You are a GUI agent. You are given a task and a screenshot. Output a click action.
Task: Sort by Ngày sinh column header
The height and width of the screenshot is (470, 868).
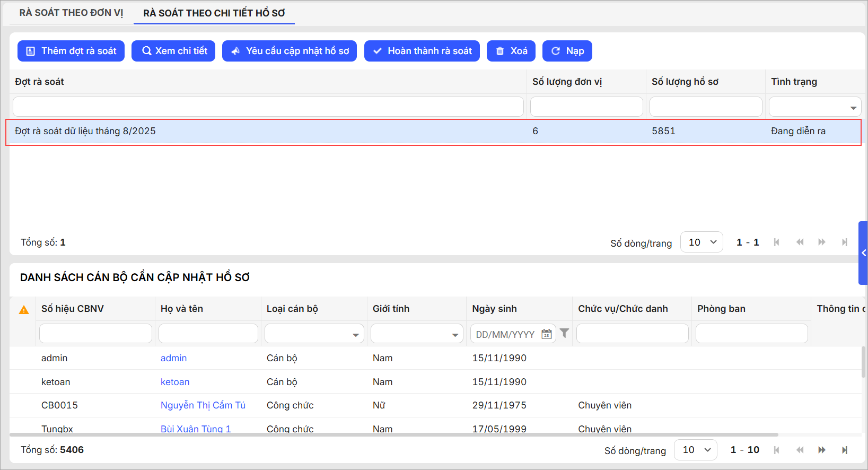click(x=495, y=309)
